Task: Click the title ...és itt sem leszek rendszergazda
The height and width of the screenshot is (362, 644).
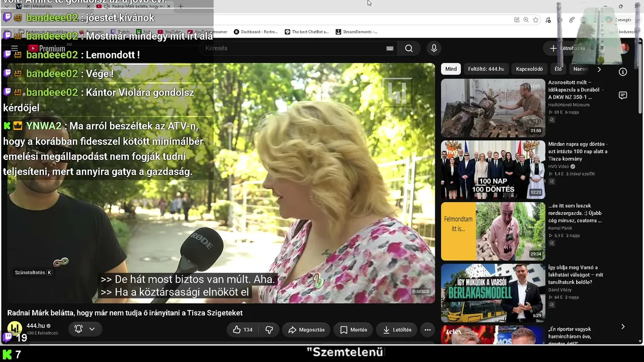Action: point(575,213)
